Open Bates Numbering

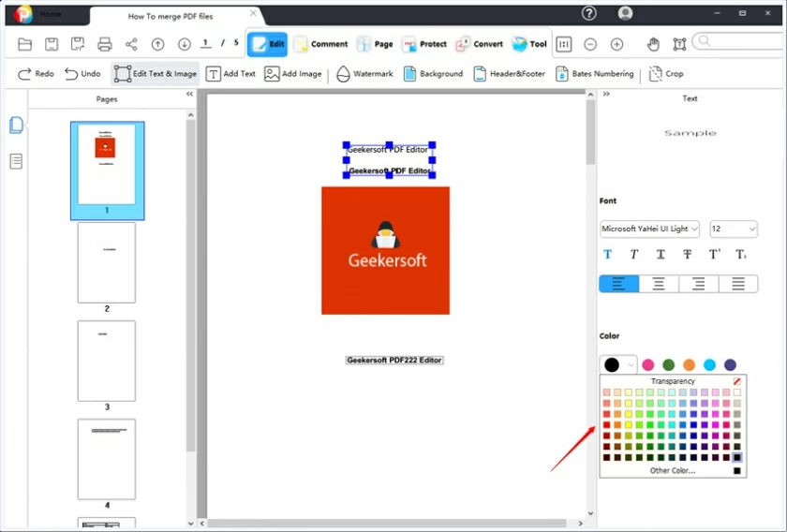(x=594, y=74)
